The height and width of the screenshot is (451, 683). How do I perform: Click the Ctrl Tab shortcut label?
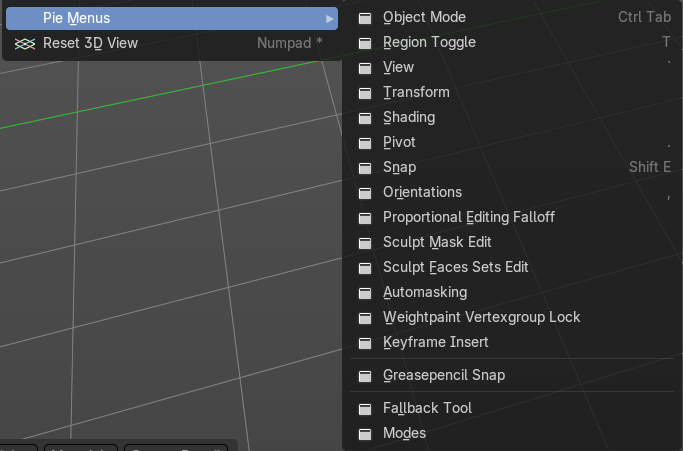pyautogui.click(x=645, y=17)
